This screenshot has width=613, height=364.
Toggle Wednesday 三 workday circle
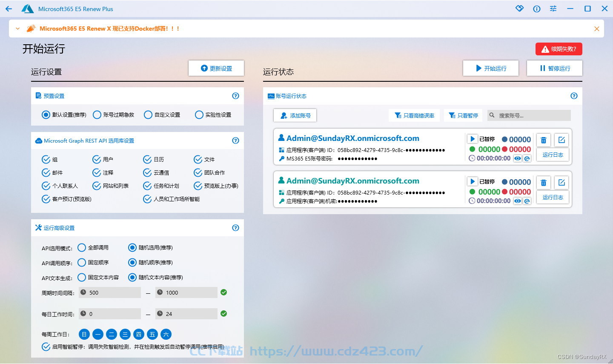pos(125,334)
